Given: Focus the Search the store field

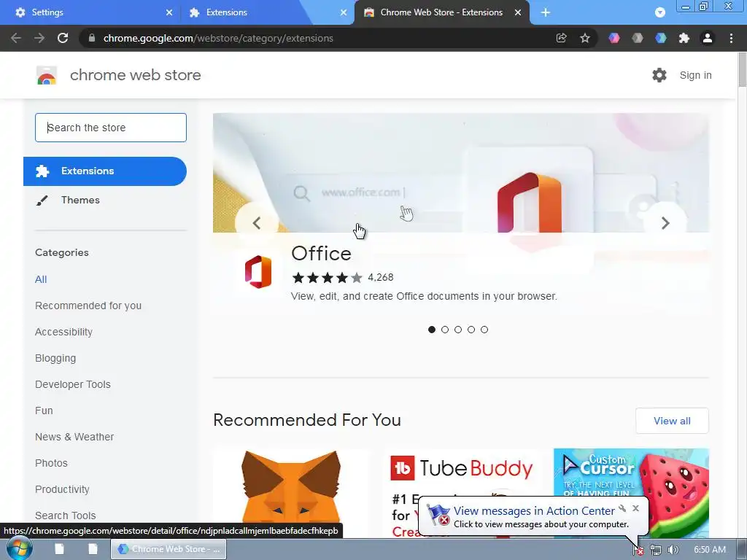Looking at the screenshot, I should 111,128.
